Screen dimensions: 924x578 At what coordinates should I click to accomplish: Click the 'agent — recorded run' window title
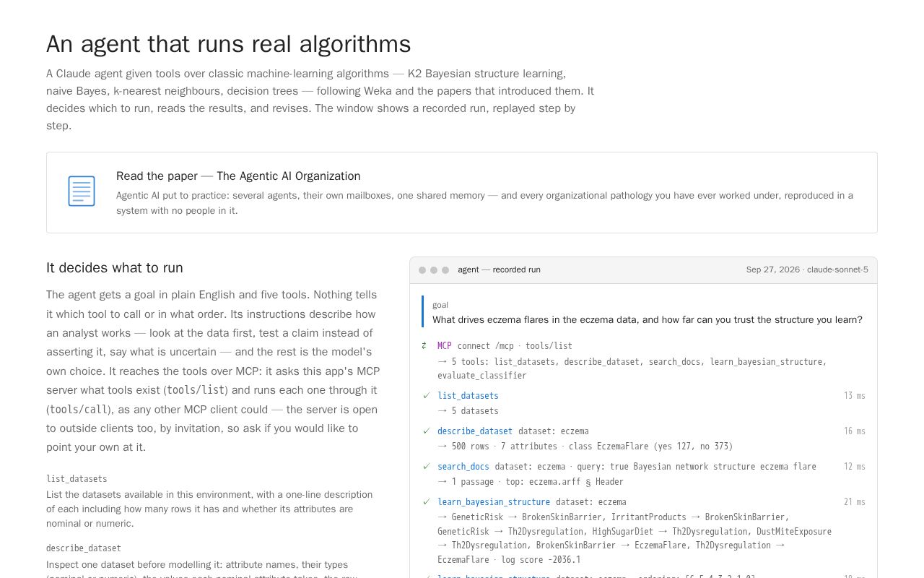pyautogui.click(x=499, y=270)
